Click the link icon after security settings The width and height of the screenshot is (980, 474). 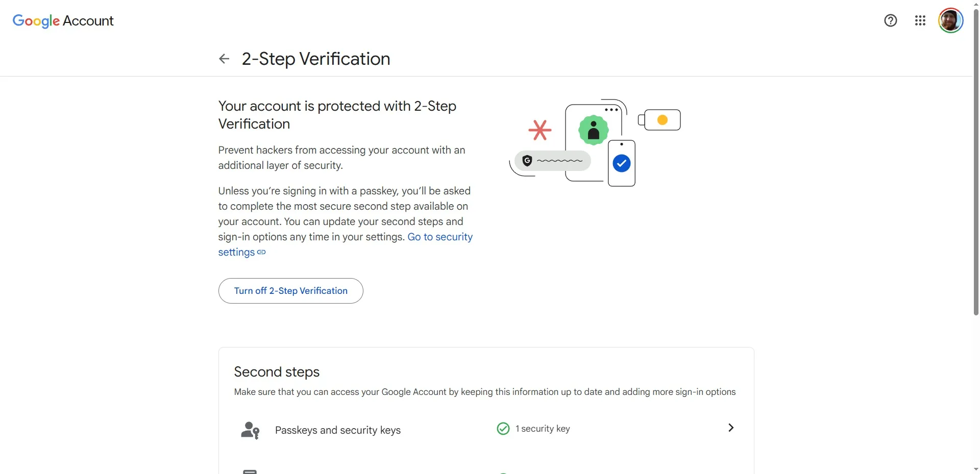[261, 252]
